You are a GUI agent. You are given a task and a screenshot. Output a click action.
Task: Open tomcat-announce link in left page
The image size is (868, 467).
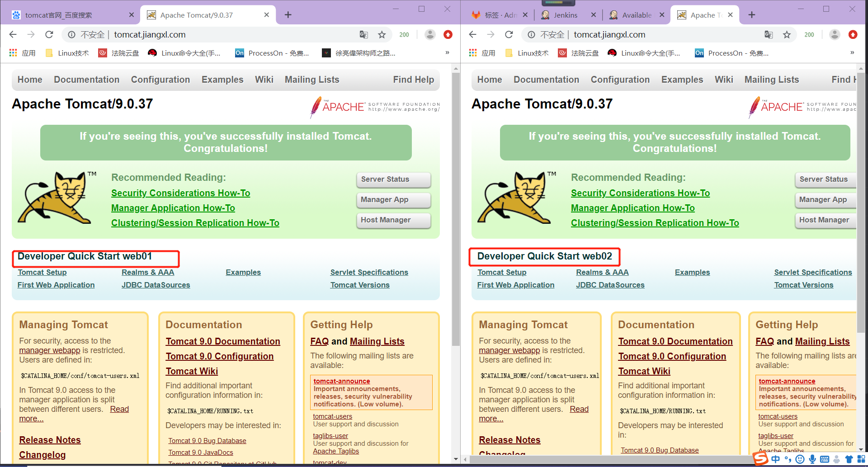[342, 381]
